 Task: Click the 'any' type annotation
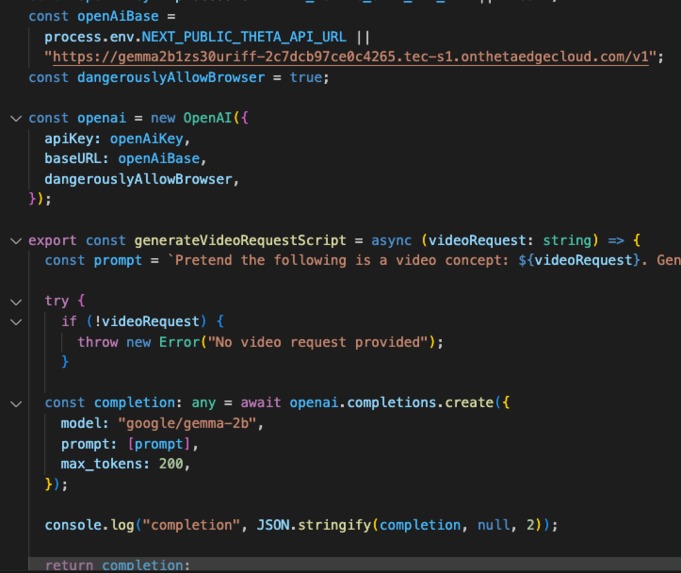click(x=203, y=403)
